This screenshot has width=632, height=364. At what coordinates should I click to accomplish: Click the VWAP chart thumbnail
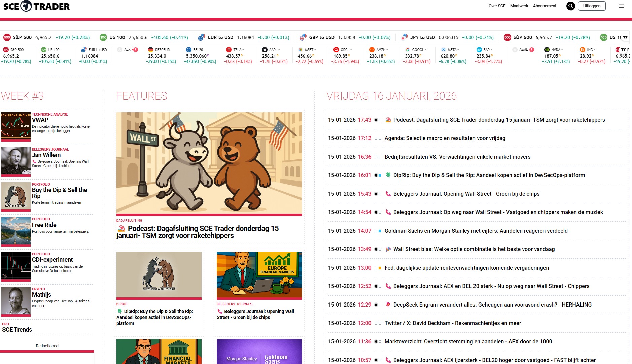click(x=16, y=127)
